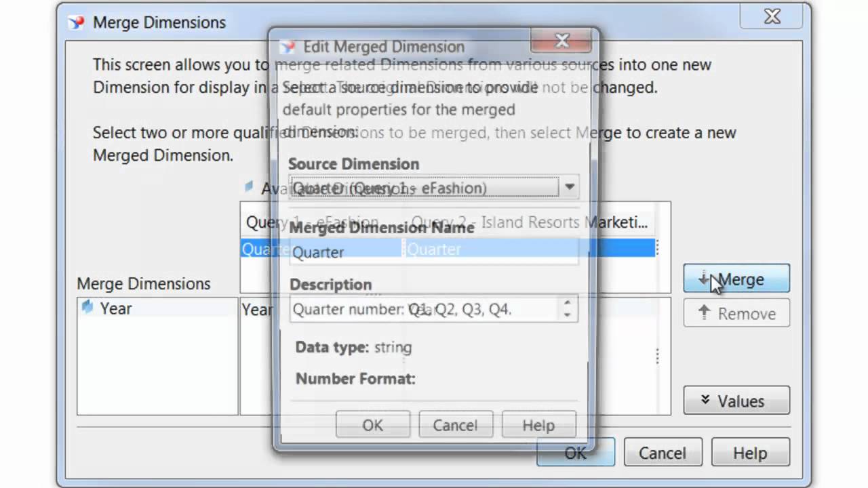Click Merge Dimensions title bar app icon
Viewport: 868px width, 488px height.
tap(77, 22)
